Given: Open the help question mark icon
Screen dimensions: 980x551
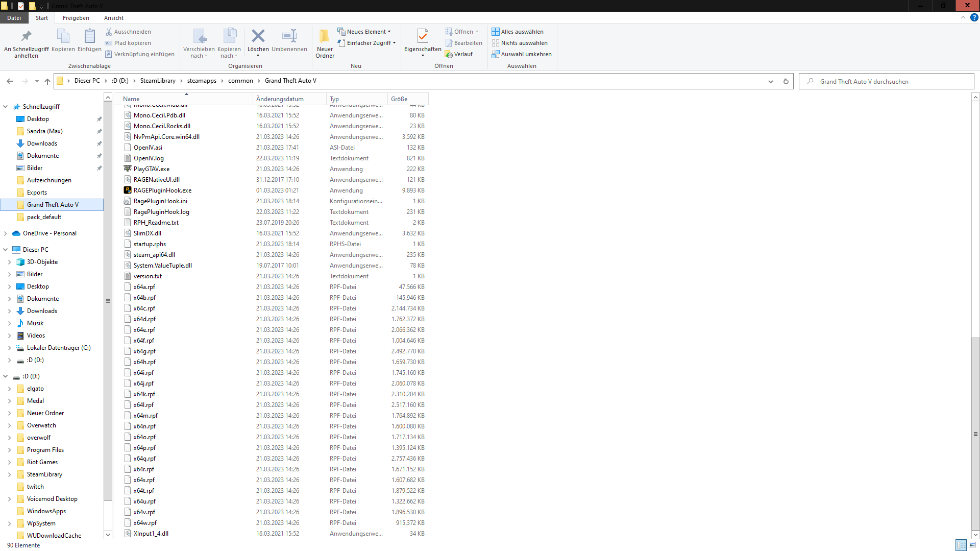Looking at the screenshot, I should (974, 17).
